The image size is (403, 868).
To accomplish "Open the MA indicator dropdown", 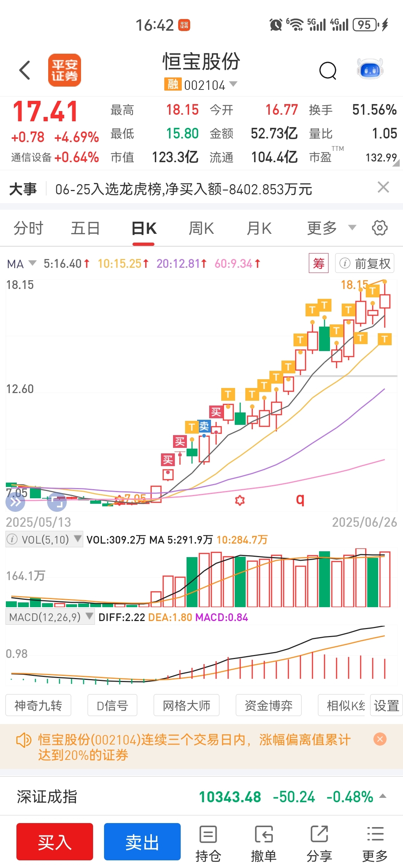I will pyautogui.click(x=22, y=264).
